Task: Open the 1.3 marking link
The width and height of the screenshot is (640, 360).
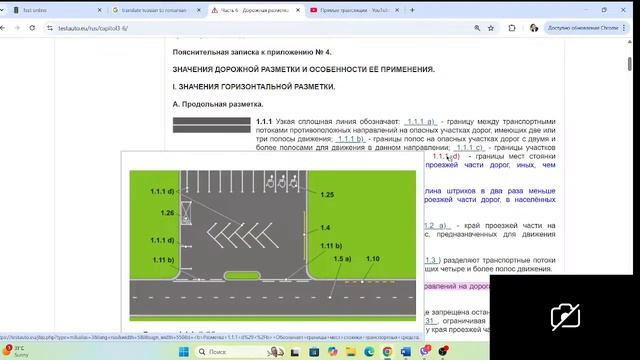Action: [x=432, y=260]
